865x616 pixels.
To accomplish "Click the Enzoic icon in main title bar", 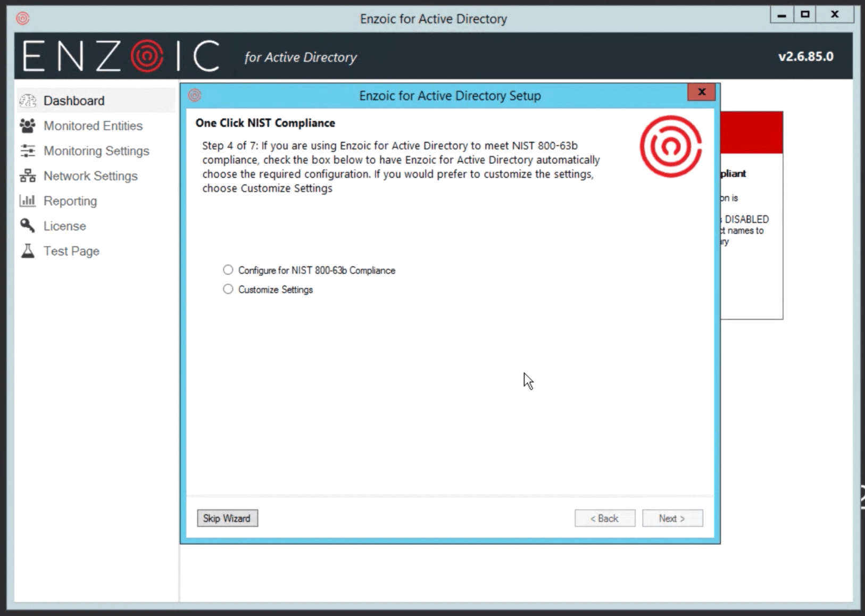I will (x=23, y=19).
